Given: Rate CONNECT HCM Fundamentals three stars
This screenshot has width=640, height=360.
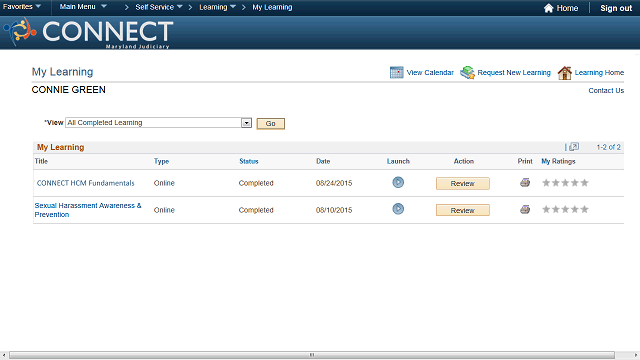Looking at the screenshot, I should (x=565, y=182).
